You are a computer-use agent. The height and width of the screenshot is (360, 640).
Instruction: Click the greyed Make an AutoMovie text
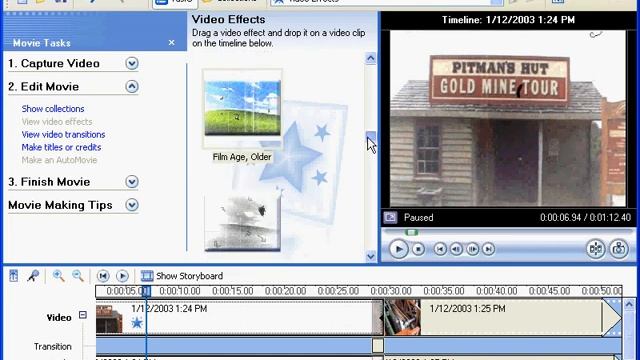(59, 160)
